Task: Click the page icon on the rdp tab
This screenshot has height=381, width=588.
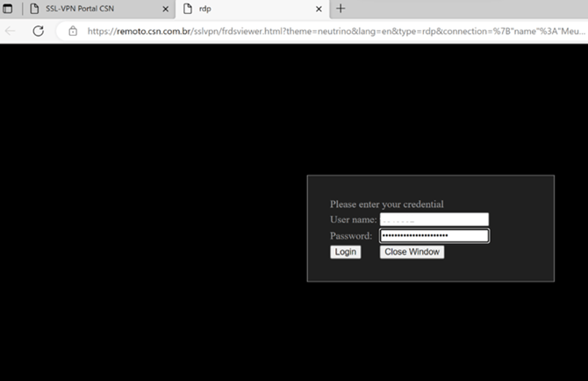Action: 187,9
